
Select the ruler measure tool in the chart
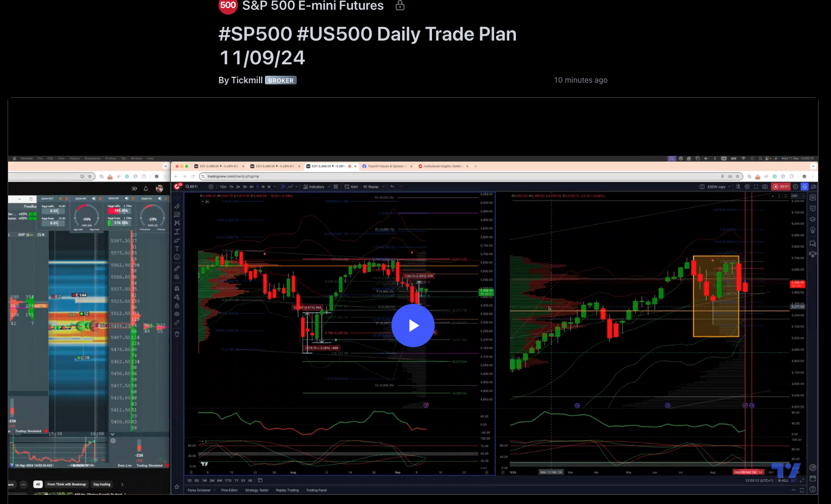[x=177, y=268]
